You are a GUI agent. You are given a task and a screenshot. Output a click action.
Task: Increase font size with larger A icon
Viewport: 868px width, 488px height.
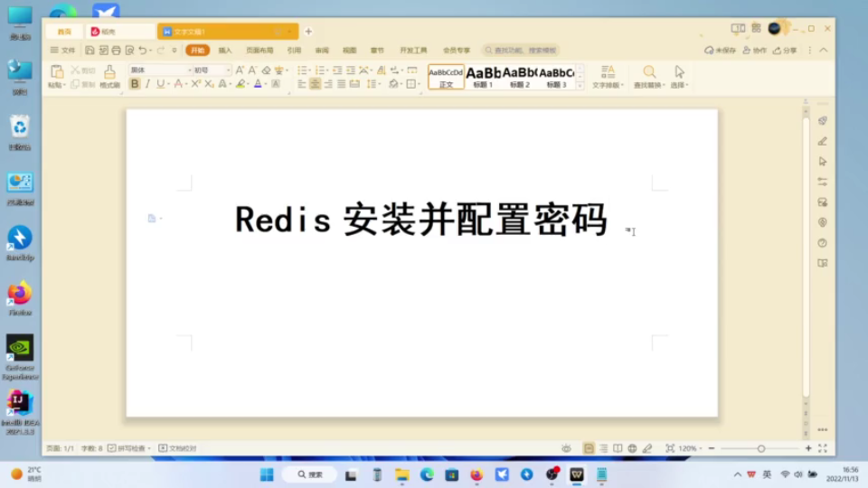pyautogui.click(x=239, y=70)
